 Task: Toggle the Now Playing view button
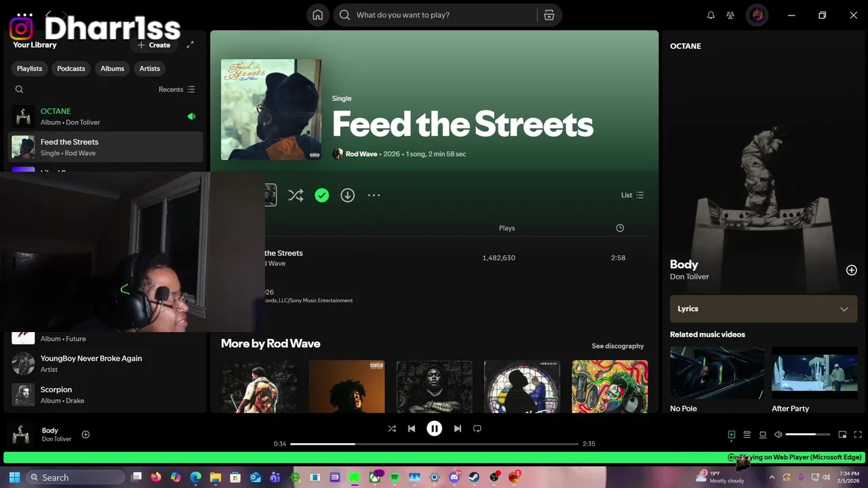(x=731, y=434)
